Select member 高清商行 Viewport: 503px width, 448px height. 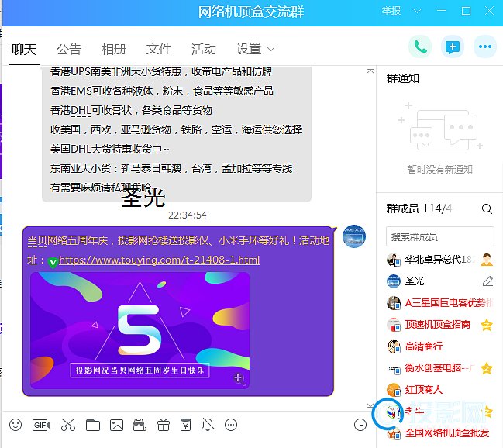pos(439,346)
